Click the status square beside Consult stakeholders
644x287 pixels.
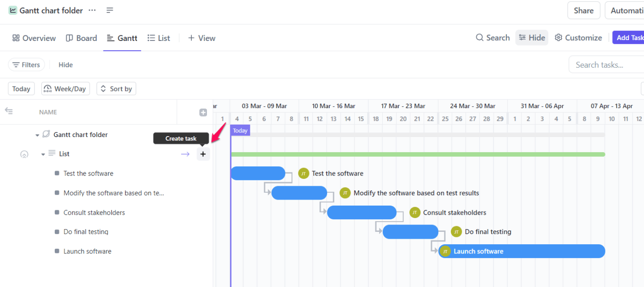(x=57, y=212)
